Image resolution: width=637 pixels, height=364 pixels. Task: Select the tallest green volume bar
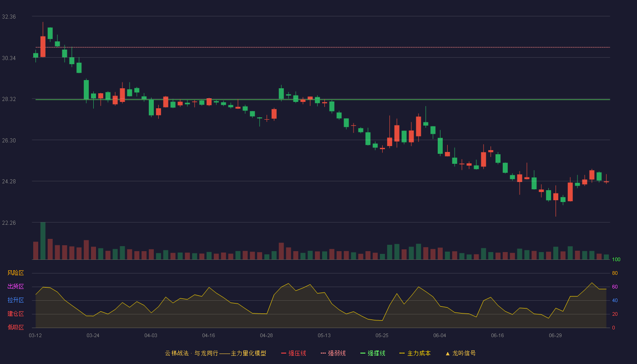pos(43,241)
